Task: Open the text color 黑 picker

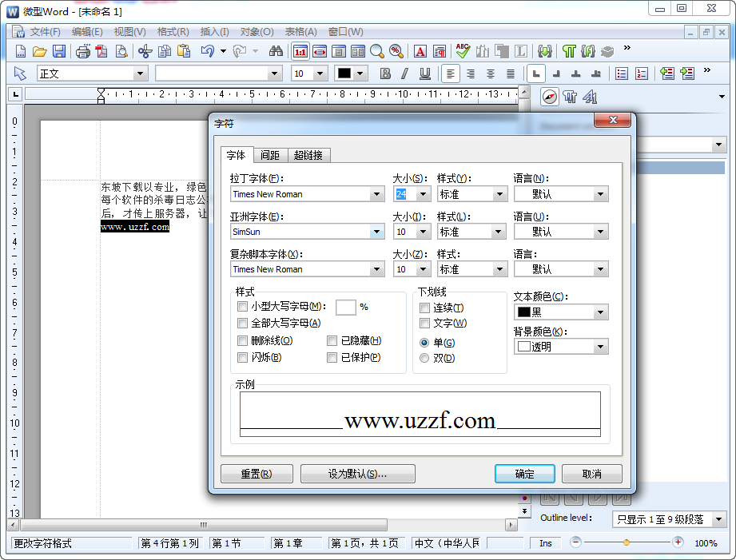Action: point(561,312)
